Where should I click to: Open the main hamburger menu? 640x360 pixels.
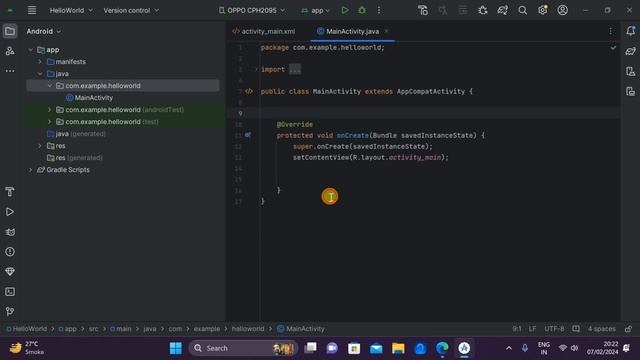(32, 10)
